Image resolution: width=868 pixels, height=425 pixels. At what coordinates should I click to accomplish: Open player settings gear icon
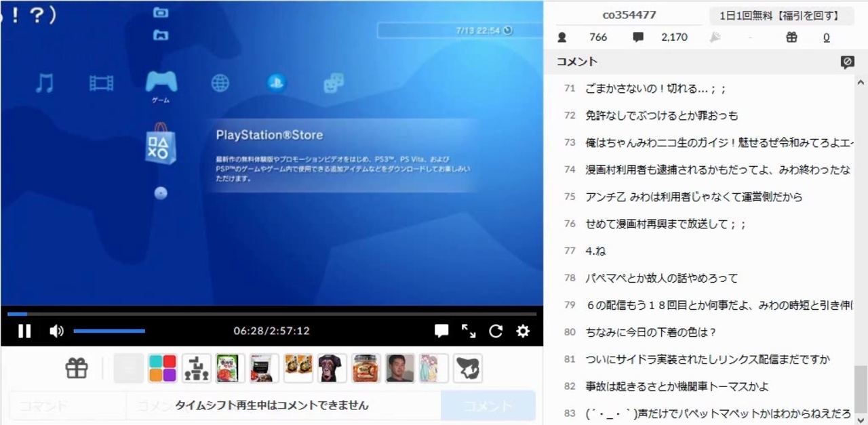[x=523, y=331]
